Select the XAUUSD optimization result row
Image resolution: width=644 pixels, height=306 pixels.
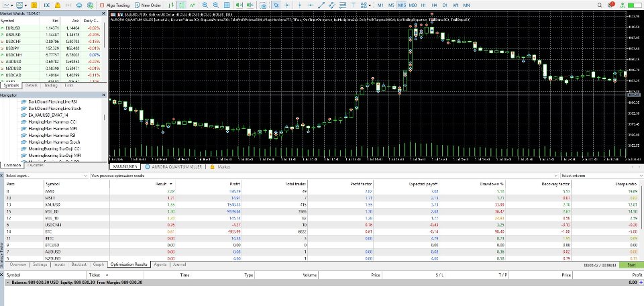(x=322, y=204)
